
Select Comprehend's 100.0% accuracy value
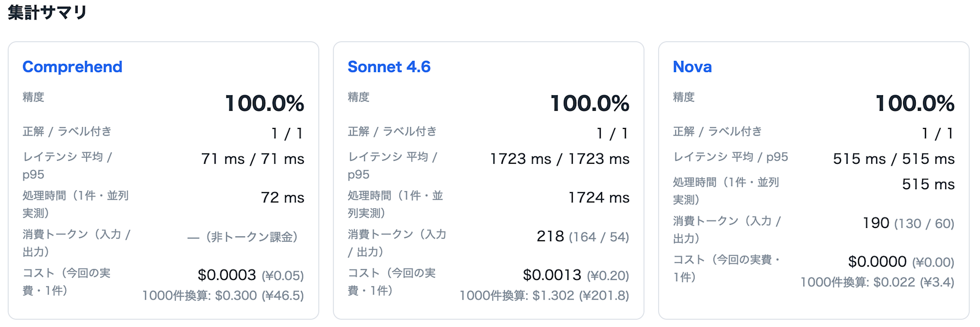(x=265, y=103)
